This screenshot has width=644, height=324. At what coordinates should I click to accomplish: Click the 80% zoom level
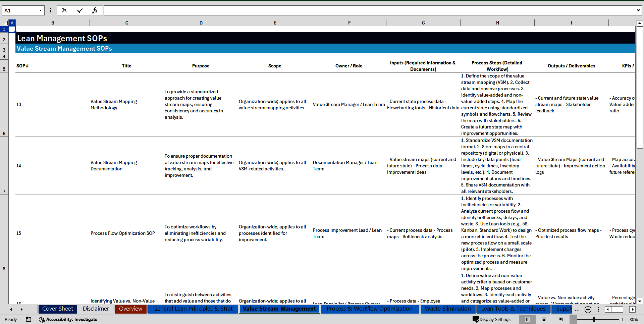(x=634, y=319)
